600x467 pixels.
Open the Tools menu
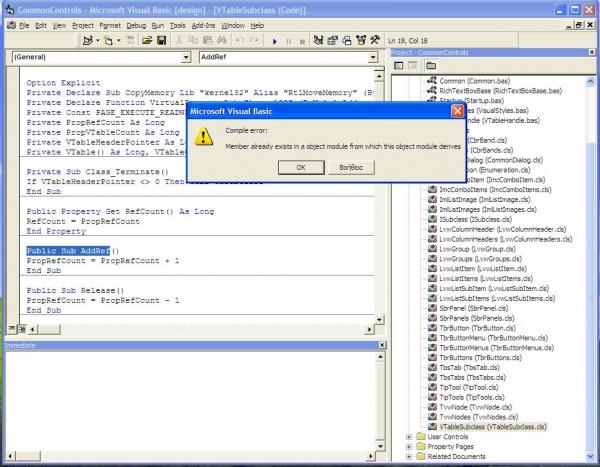click(x=178, y=26)
